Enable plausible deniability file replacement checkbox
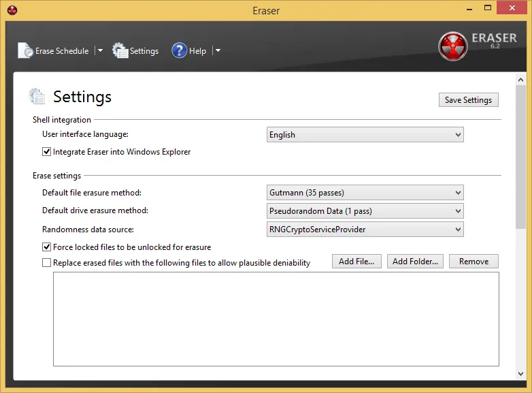This screenshot has height=393, width=532. (46, 262)
